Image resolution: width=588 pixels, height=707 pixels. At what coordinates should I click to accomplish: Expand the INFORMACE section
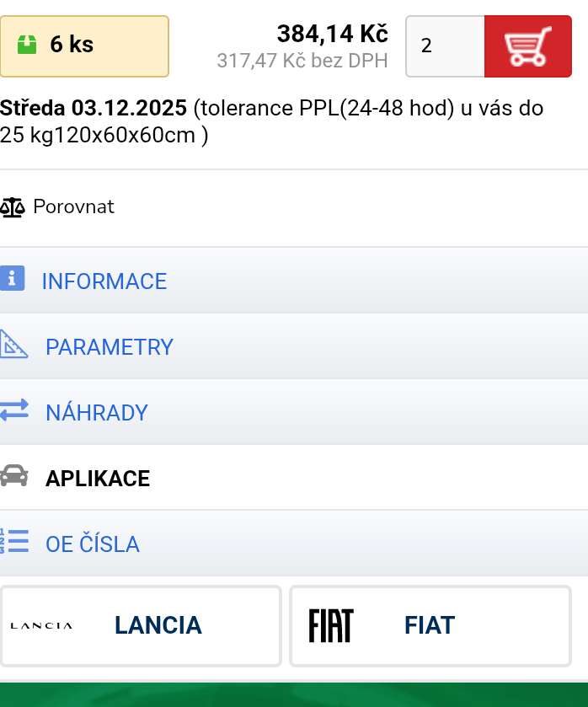coord(104,281)
